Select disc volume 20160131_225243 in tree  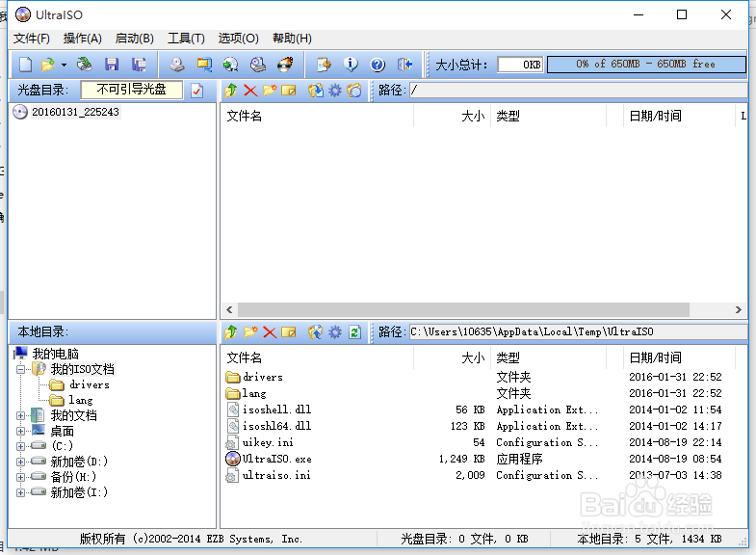(75, 112)
